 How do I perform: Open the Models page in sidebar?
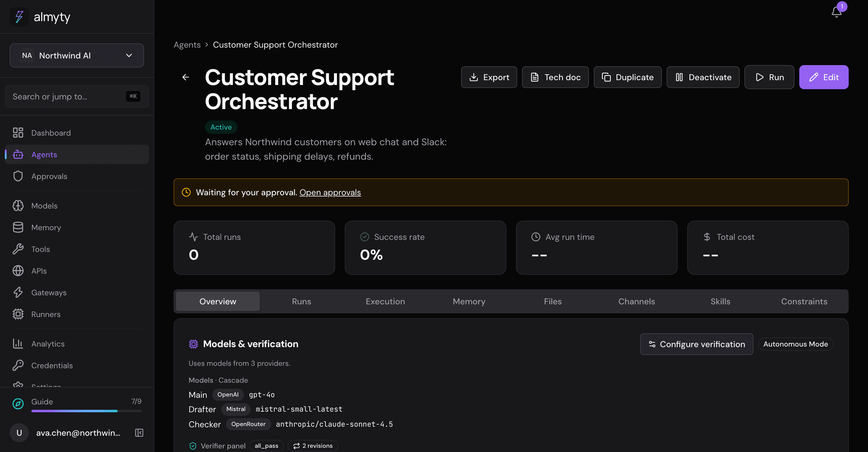[x=77, y=206]
